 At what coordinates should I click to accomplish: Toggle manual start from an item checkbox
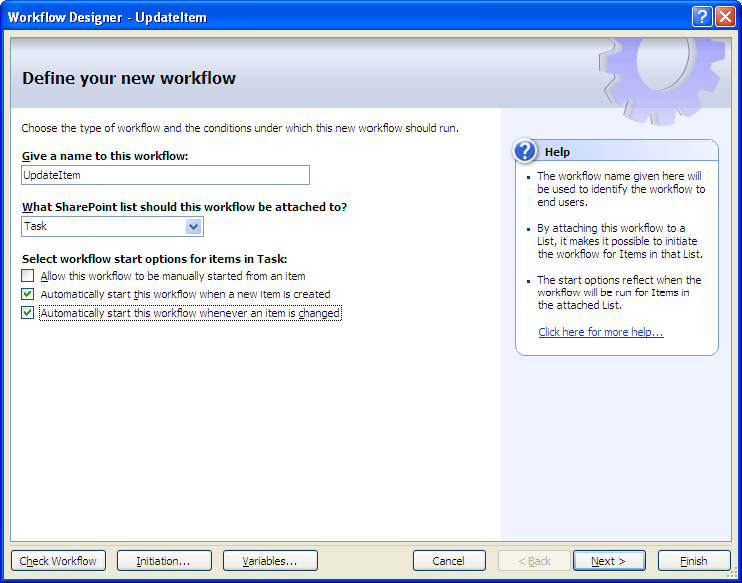[27, 276]
